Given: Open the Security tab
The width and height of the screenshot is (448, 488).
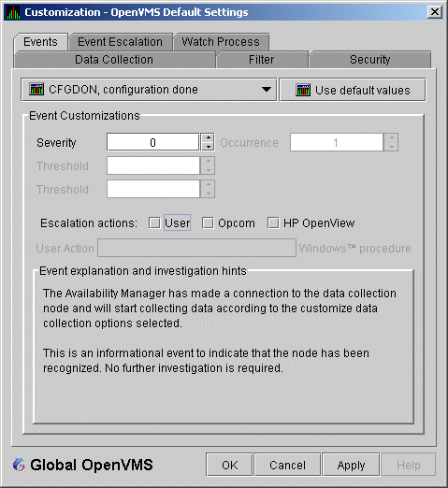Looking at the screenshot, I should [370, 60].
